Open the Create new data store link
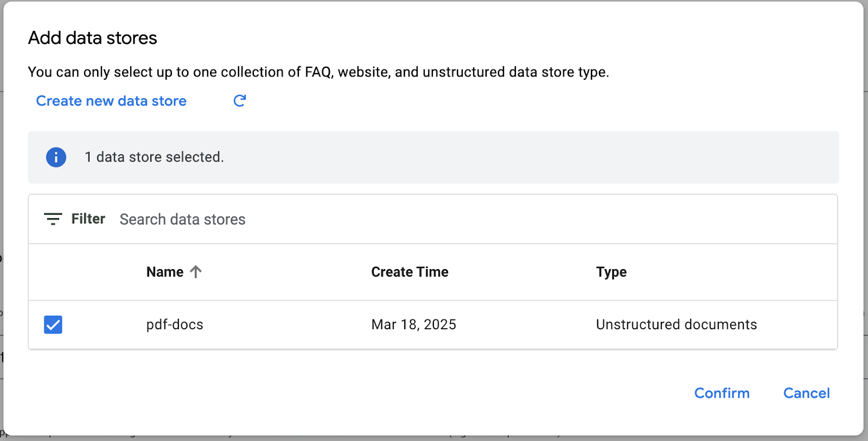 pyautogui.click(x=111, y=101)
